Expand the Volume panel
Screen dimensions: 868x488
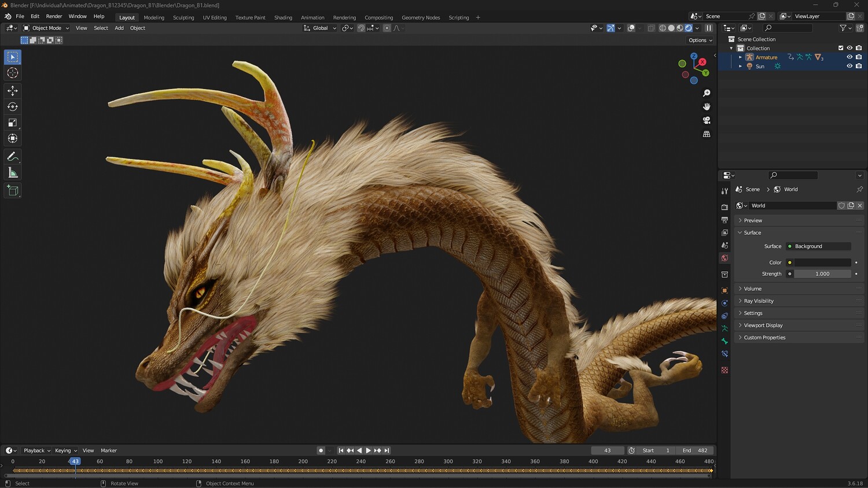(752, 289)
